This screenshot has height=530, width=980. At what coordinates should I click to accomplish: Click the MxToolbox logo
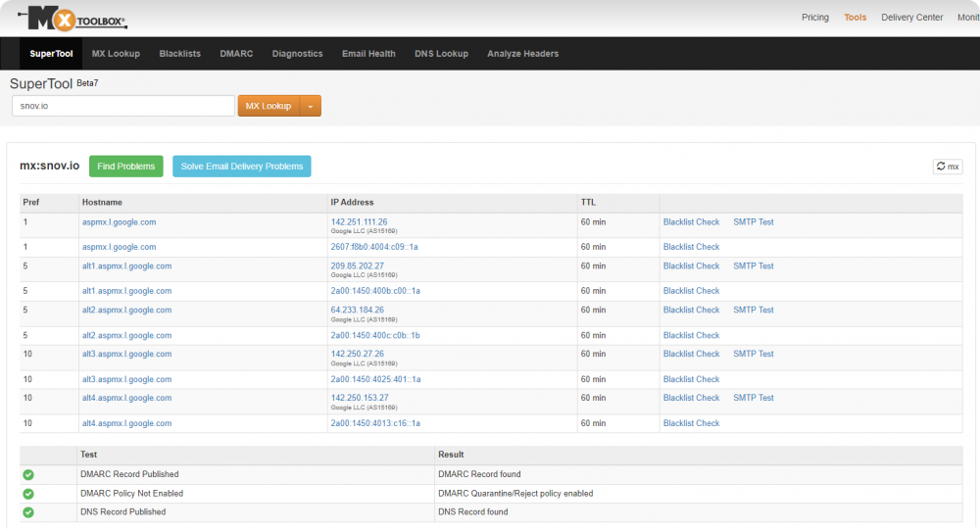[73, 19]
